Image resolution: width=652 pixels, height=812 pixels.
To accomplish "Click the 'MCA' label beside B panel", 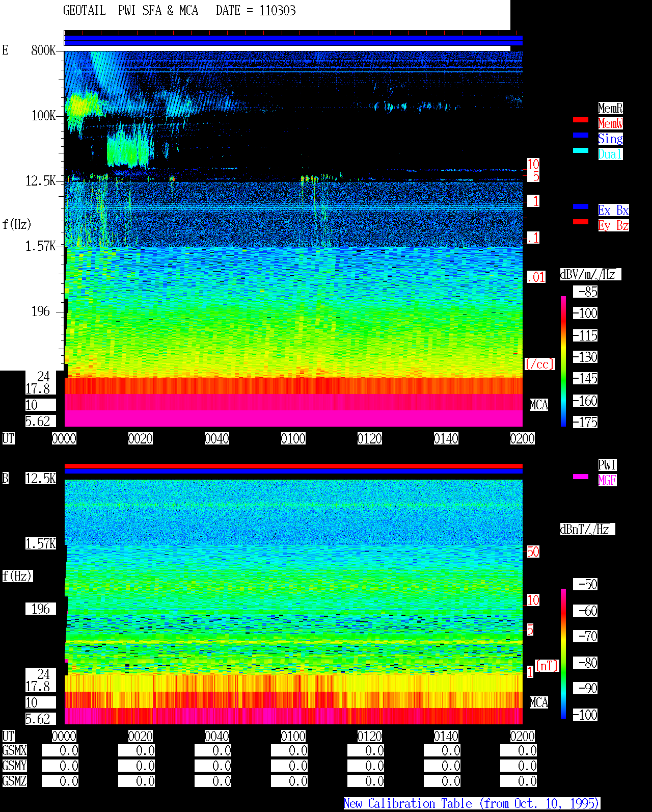I will pos(539,702).
